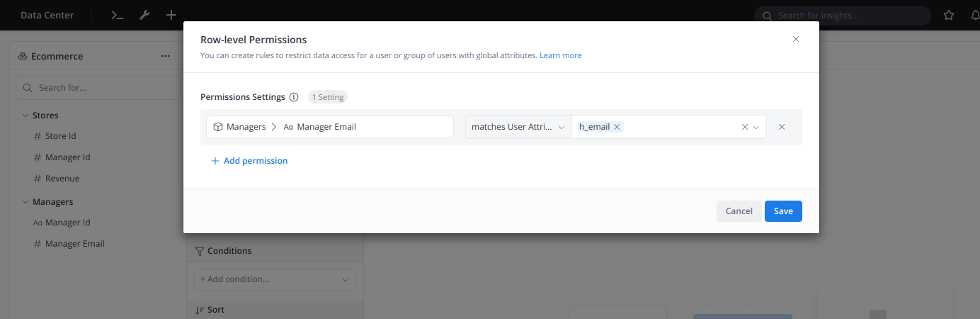
Task: Click the Ecommerce dataset title
Action: click(57, 56)
